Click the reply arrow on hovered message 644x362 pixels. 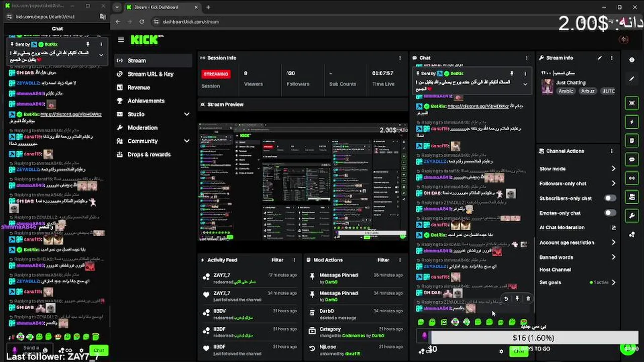pos(506,299)
